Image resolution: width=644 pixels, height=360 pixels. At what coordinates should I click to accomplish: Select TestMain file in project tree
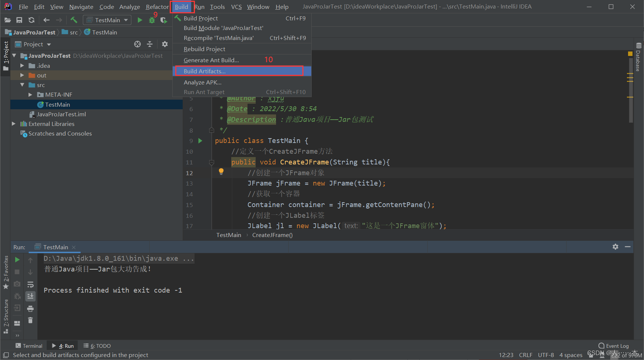click(x=57, y=104)
